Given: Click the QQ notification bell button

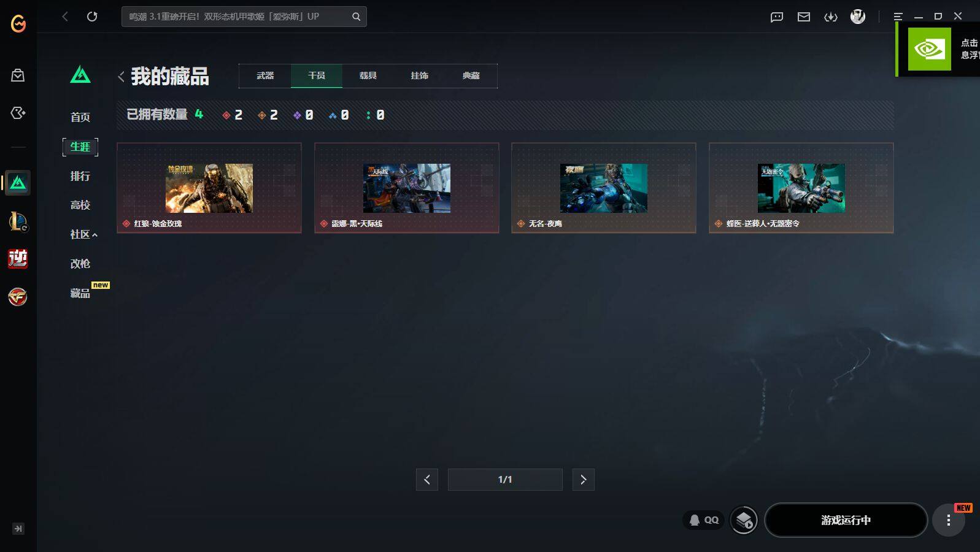Looking at the screenshot, I should pos(704,520).
